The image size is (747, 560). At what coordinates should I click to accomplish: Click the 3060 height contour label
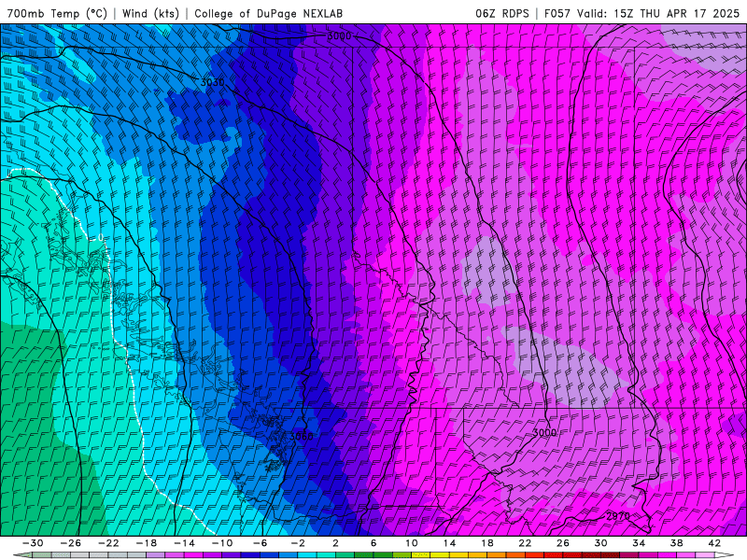pyautogui.click(x=301, y=437)
